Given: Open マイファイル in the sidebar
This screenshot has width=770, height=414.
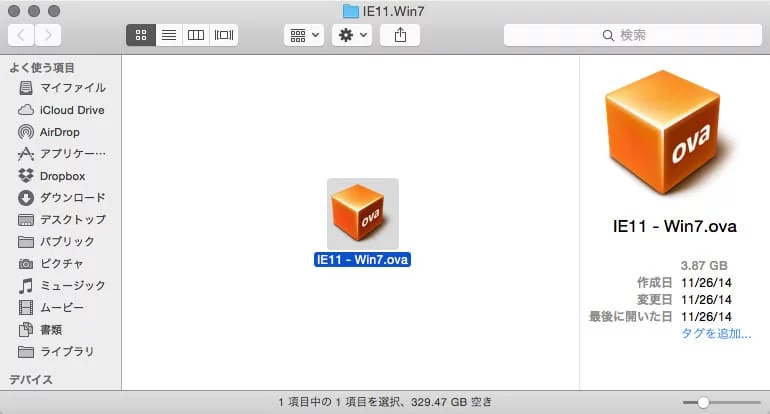Looking at the screenshot, I should [61, 88].
